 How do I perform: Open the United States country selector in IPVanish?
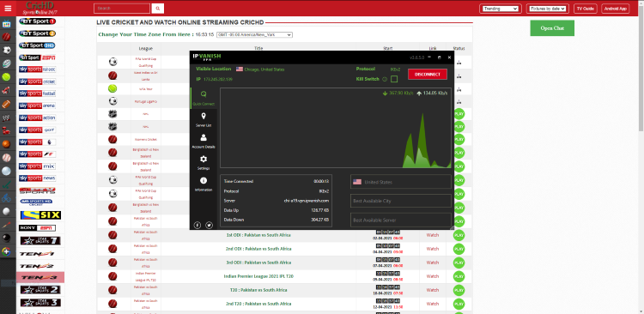click(401, 182)
